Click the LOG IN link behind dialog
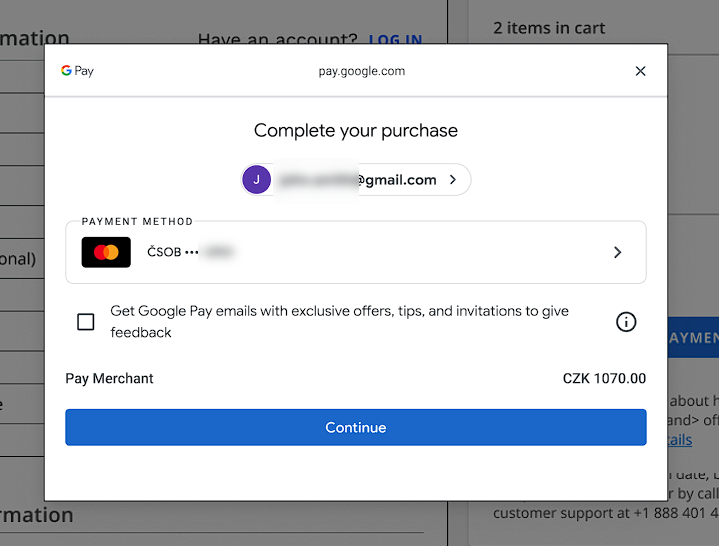Viewport: 719px width, 546px height. 395,40
